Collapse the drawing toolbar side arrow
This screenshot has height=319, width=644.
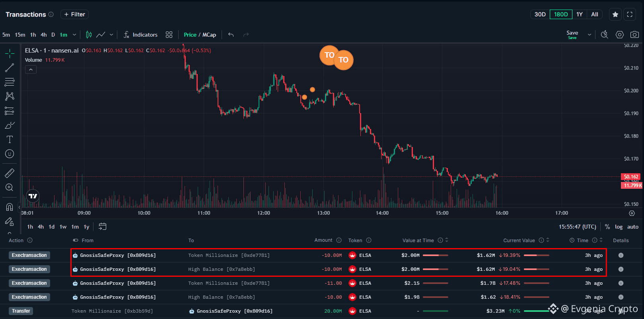click(x=19, y=207)
